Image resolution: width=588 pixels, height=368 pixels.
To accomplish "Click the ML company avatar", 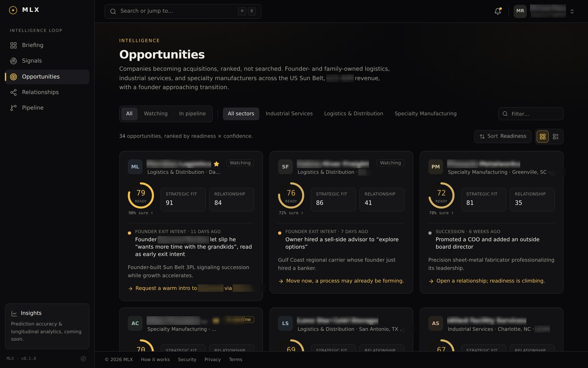I will click(135, 167).
